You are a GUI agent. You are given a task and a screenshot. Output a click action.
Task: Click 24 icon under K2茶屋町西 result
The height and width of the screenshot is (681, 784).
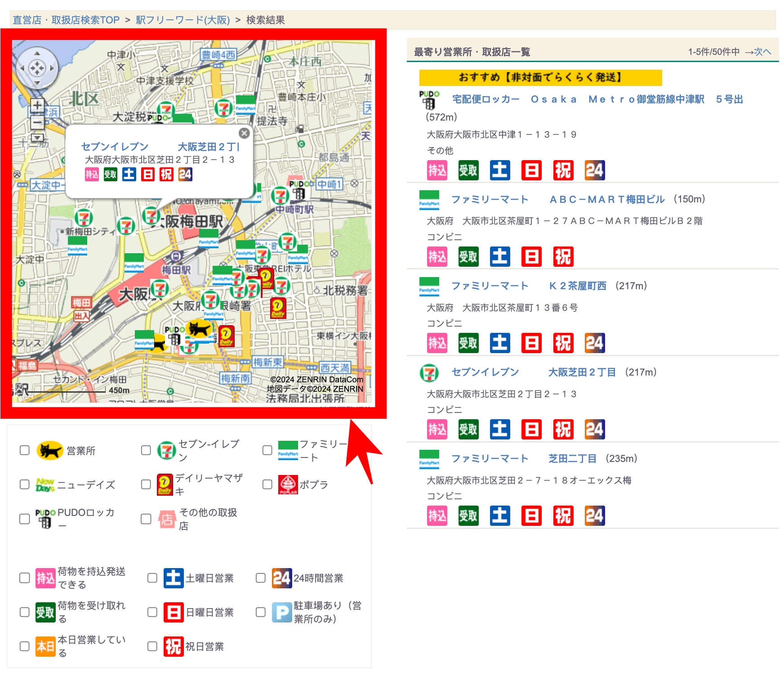tap(595, 343)
